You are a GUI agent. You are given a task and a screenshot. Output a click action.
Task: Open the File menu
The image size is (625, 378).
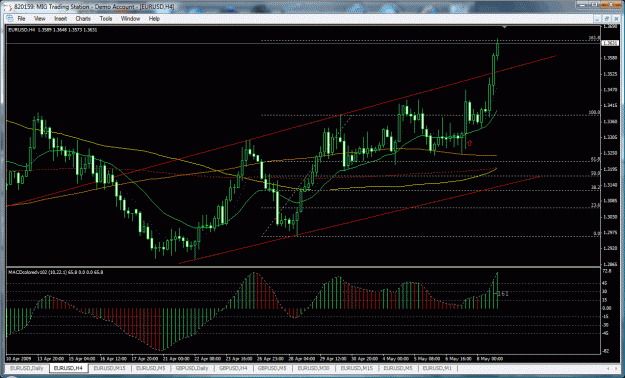(21, 19)
